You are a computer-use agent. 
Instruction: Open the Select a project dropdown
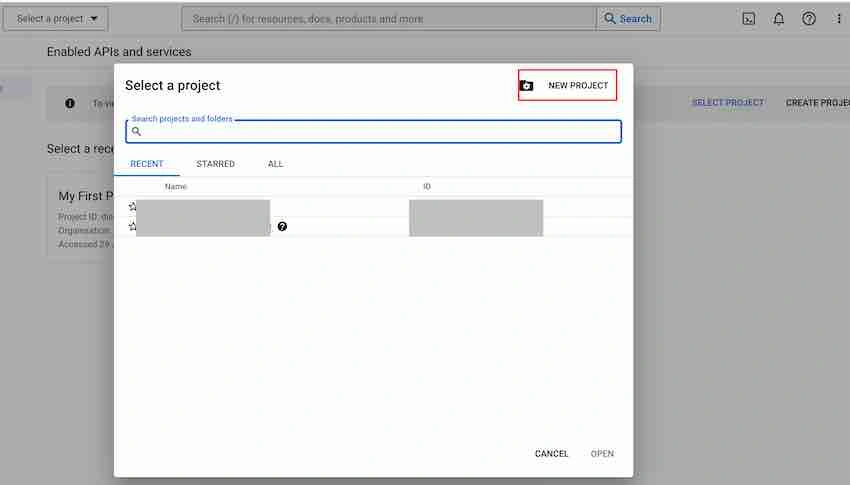point(56,19)
